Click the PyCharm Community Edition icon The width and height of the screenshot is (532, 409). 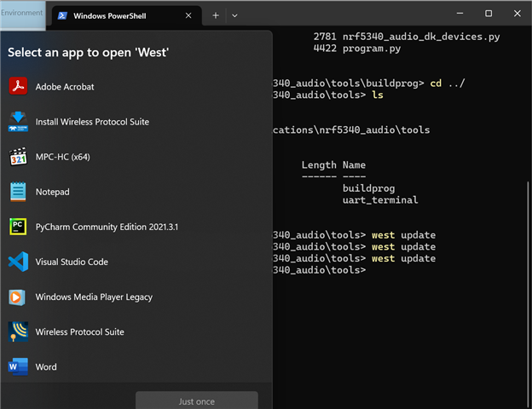coord(18,227)
